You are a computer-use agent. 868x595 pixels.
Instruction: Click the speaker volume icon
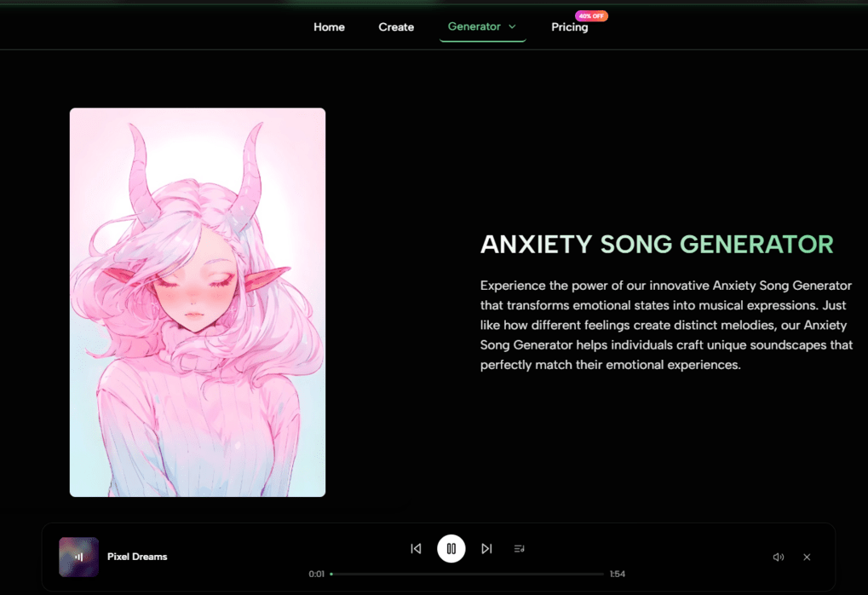[x=778, y=556]
